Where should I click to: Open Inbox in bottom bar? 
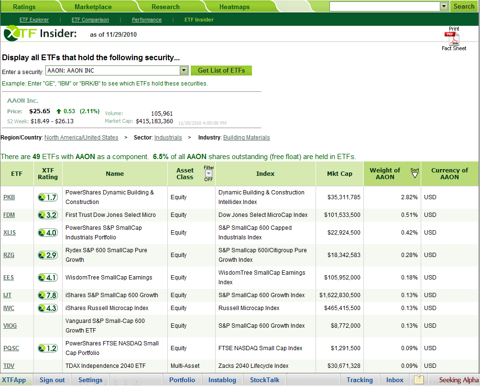(395, 380)
